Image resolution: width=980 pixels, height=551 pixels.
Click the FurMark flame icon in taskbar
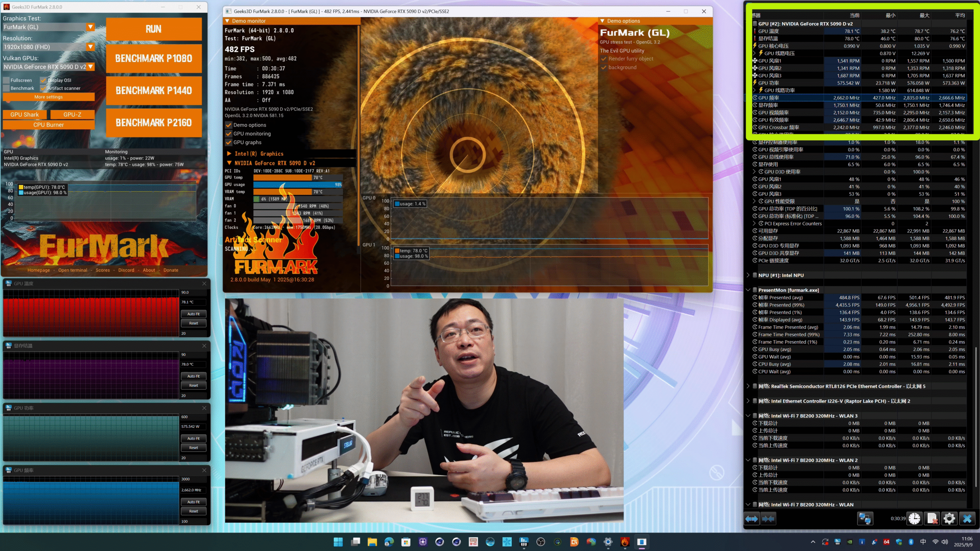[625, 542]
